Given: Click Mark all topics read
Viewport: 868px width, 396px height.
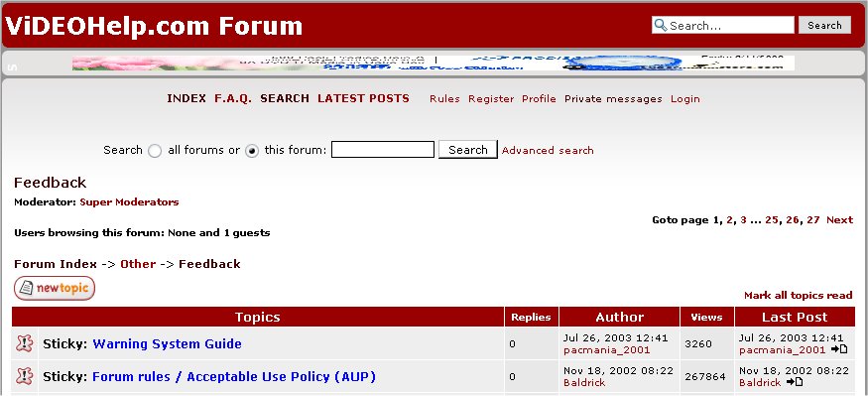Looking at the screenshot, I should click(x=798, y=295).
